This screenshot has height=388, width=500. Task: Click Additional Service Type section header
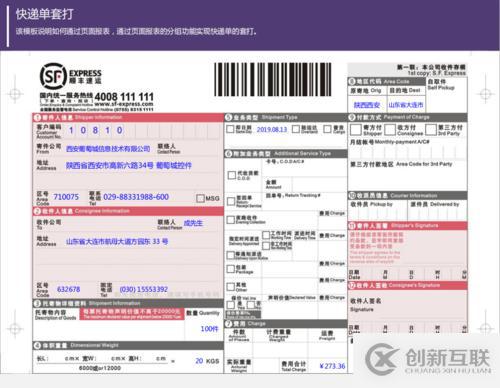click(286, 154)
